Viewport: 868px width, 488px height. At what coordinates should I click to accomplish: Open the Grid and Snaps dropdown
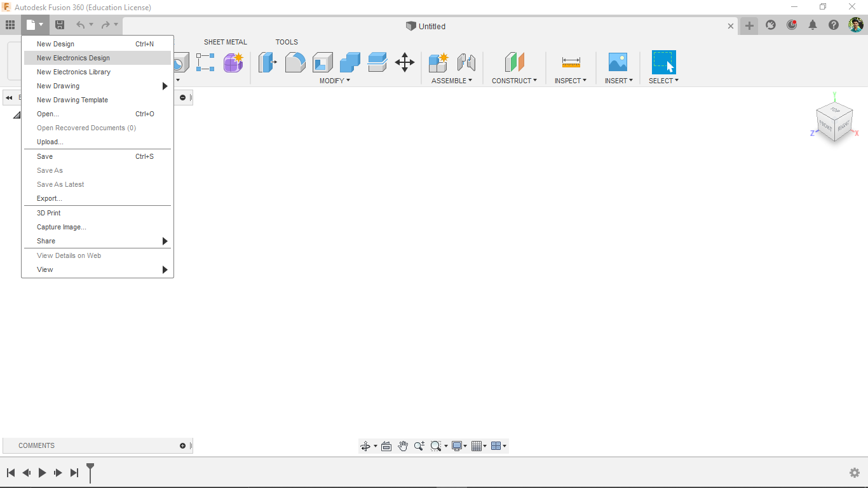(479, 446)
